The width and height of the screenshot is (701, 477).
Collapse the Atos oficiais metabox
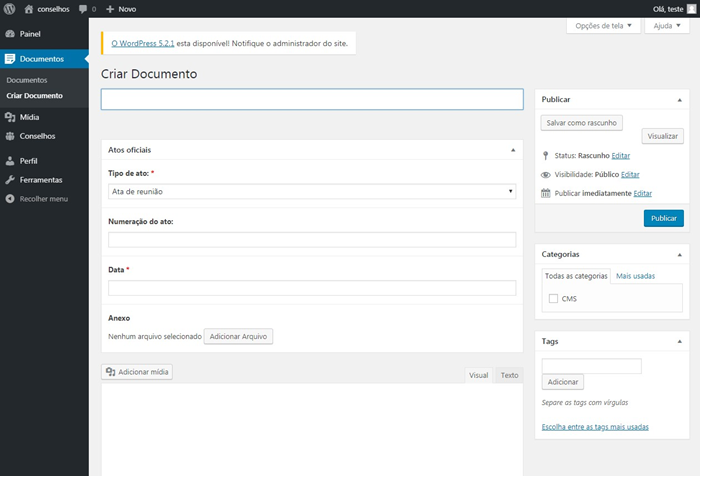(x=513, y=150)
